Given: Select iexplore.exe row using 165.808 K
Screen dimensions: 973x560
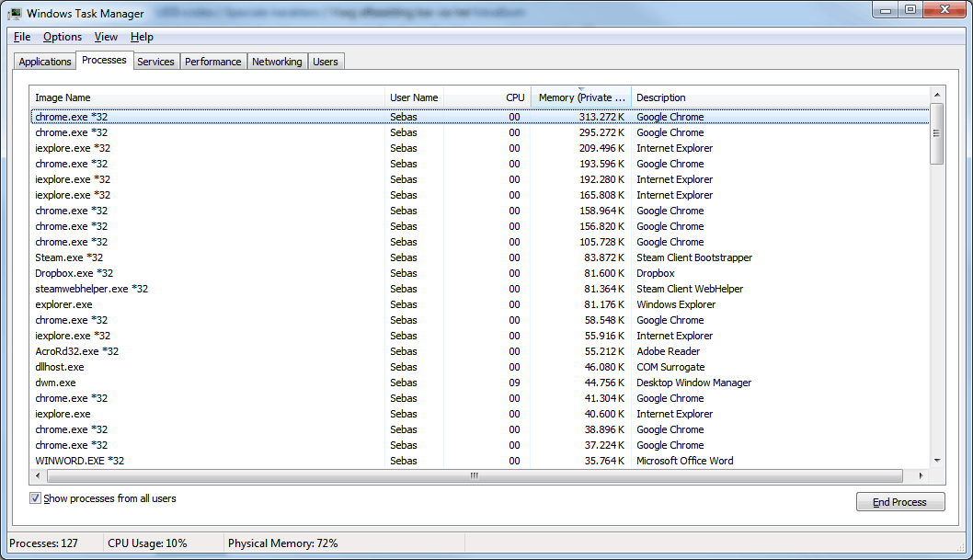Looking at the screenshot, I should pos(480,195).
